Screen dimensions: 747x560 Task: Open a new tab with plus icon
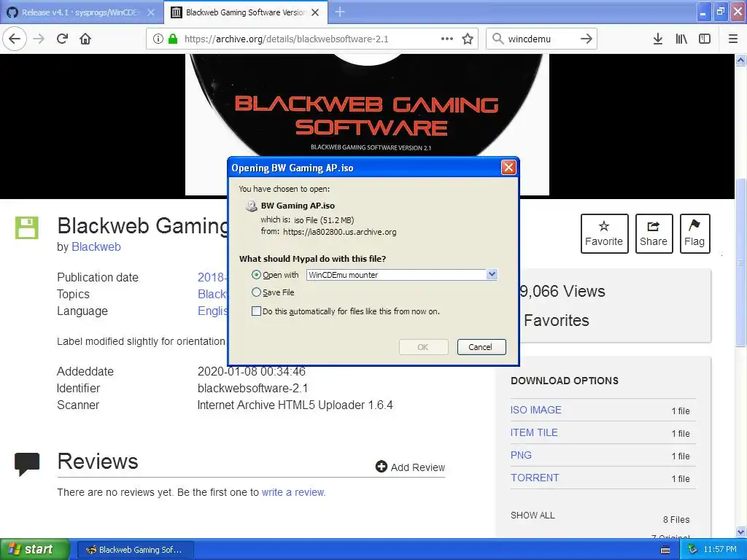pyautogui.click(x=340, y=12)
